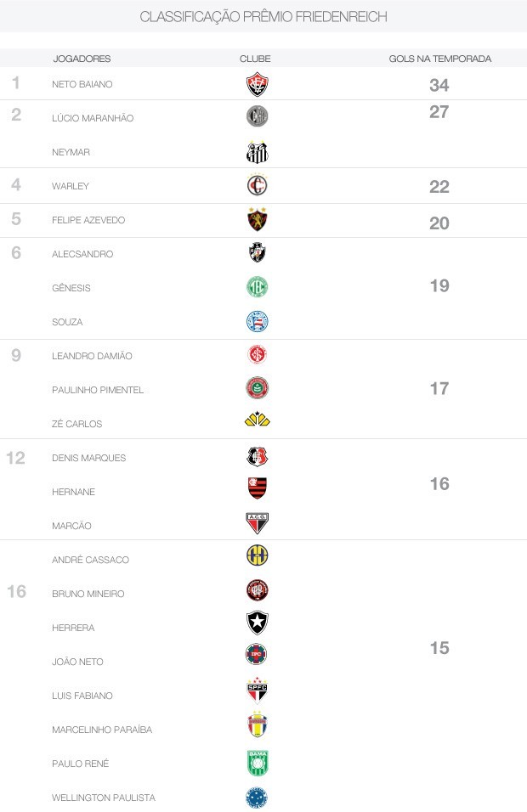Screen dimensions: 527x812
Task: Click the club crest next to Alecsandro
Action: 257,253
